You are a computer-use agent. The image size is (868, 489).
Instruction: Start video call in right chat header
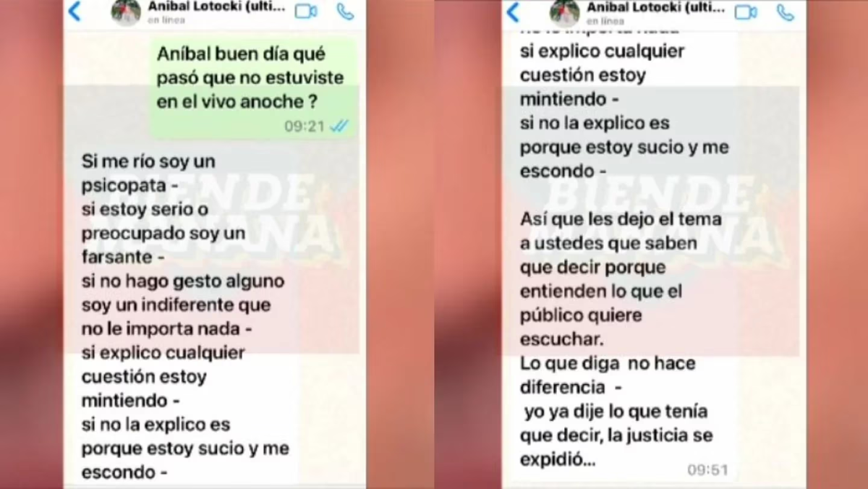[x=746, y=12]
